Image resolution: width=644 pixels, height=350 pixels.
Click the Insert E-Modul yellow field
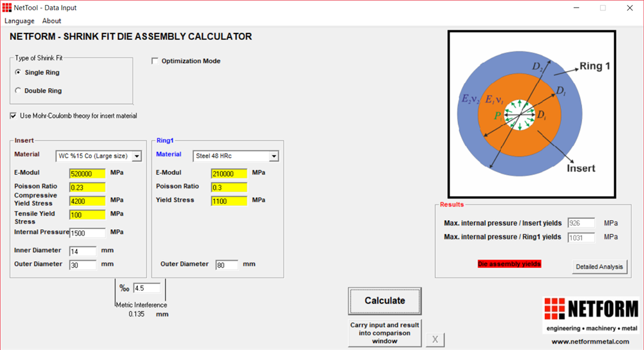87,174
